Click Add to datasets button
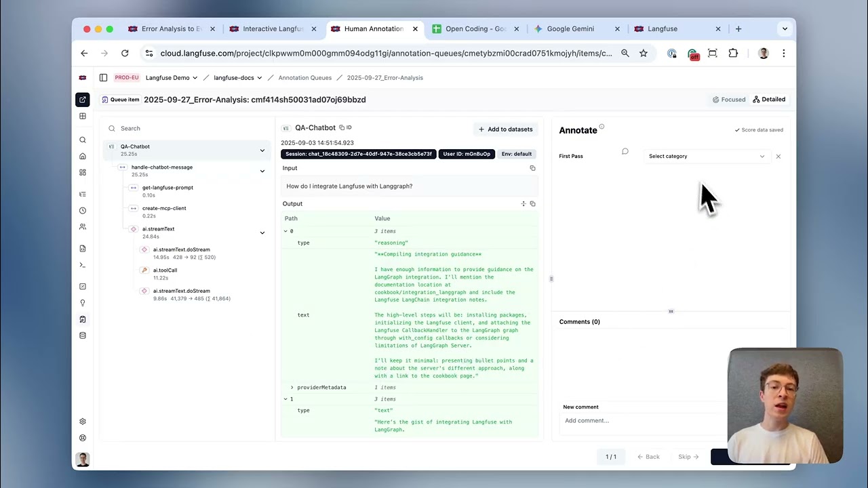 click(x=506, y=129)
